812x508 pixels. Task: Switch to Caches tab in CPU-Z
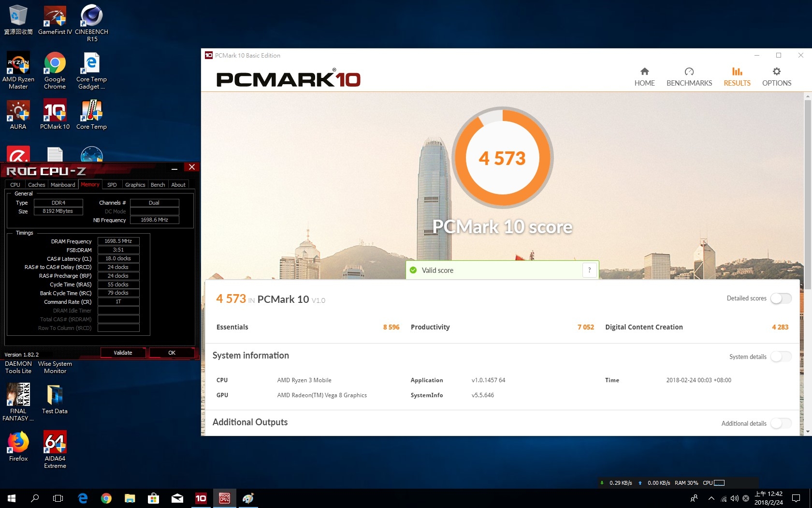36,185
